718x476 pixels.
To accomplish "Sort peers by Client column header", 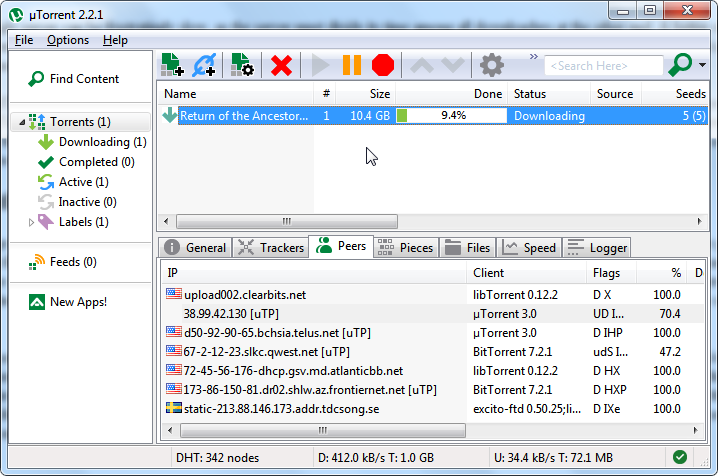I will 527,273.
